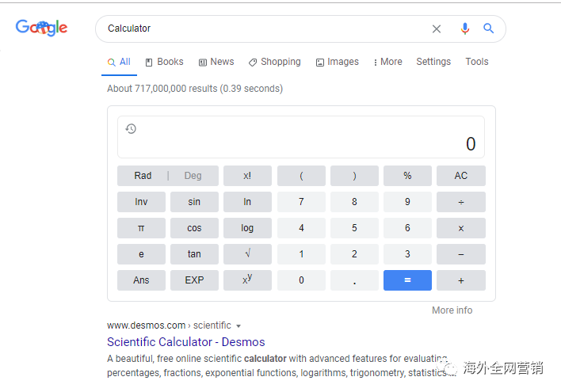This screenshot has width=561, height=392.
Task: Switch calculator to Deg mode
Action: tap(193, 176)
